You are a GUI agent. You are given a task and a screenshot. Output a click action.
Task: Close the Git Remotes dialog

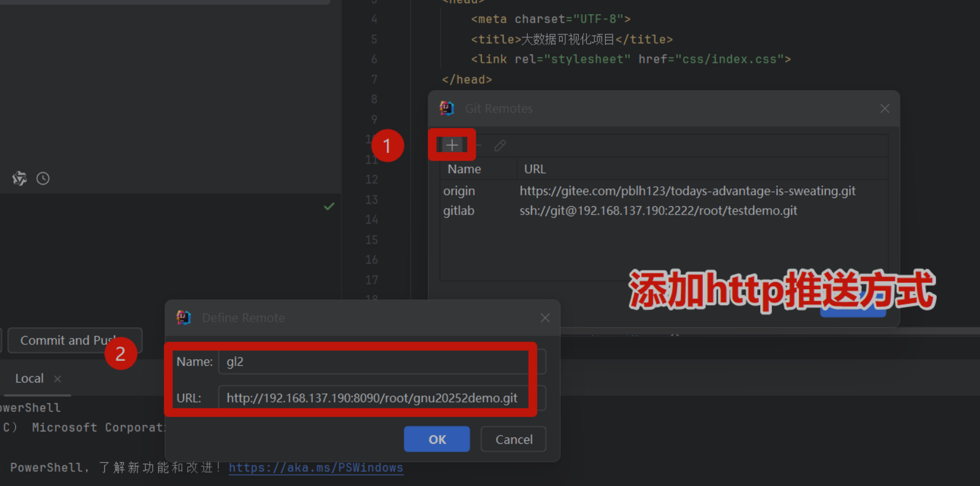coord(885,108)
